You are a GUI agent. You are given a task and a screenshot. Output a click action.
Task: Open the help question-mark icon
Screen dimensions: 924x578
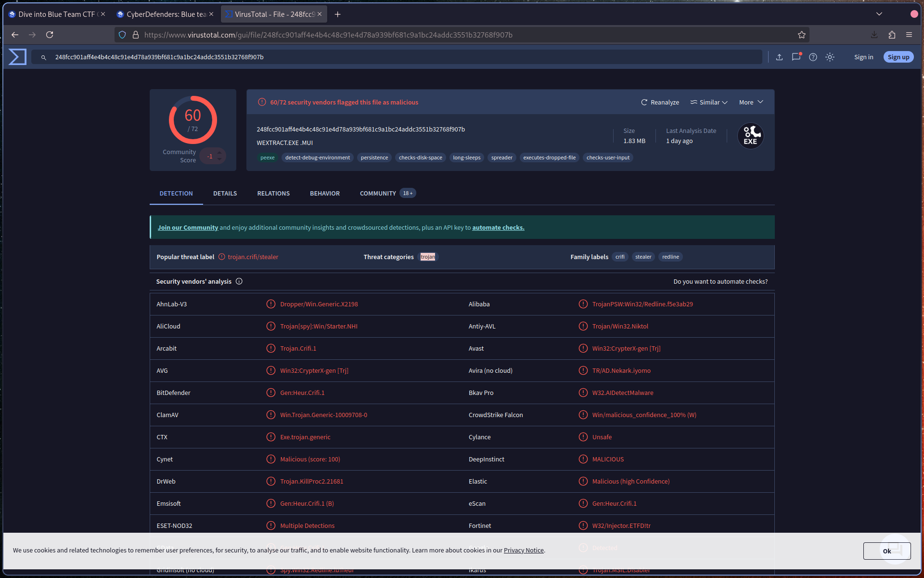pyautogui.click(x=813, y=57)
